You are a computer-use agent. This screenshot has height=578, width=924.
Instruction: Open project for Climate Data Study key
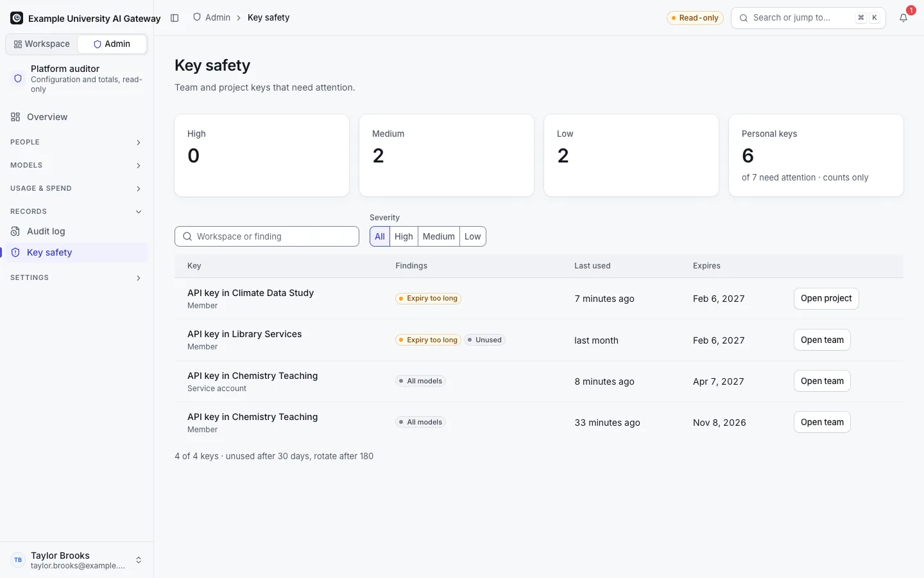[826, 299]
